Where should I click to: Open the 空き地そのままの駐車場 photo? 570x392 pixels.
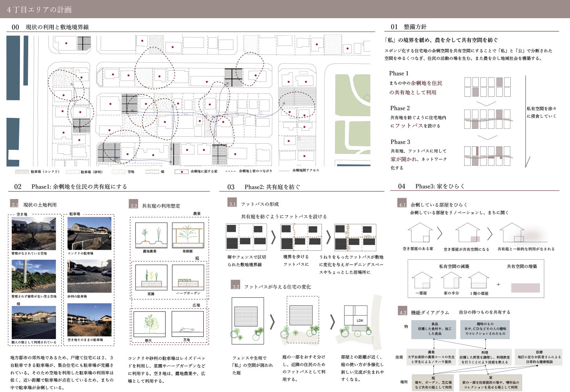90,320
